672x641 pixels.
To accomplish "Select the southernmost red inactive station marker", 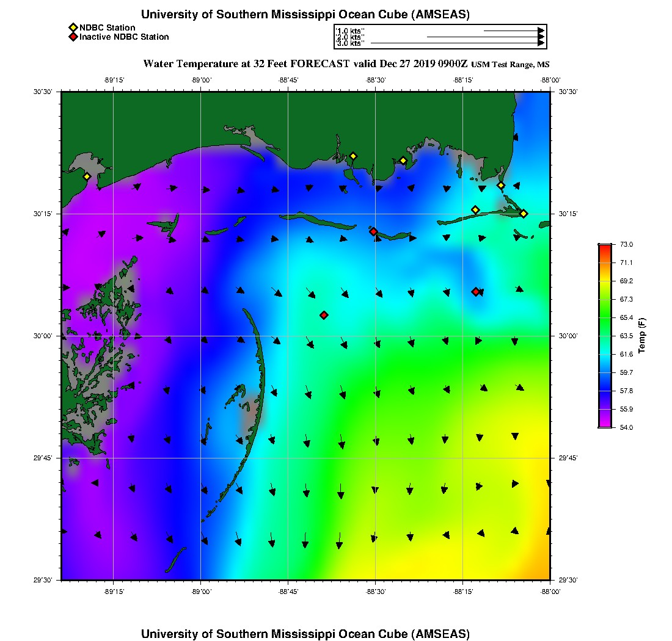I will coord(324,315).
